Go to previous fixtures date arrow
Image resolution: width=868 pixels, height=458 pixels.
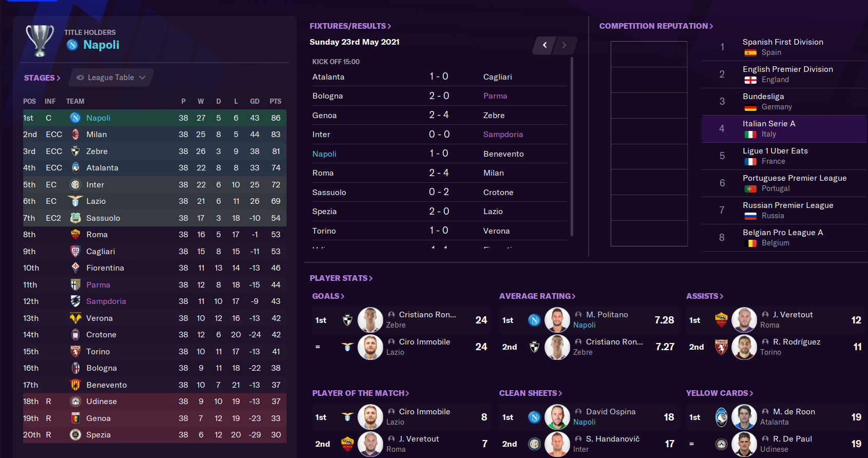click(x=545, y=45)
